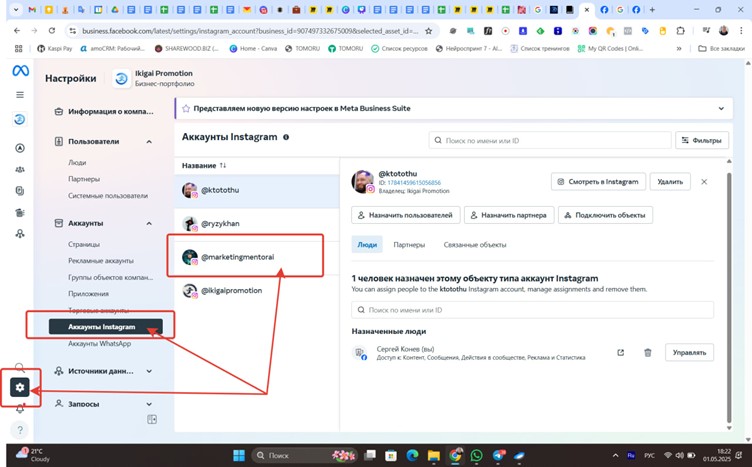This screenshot has width=752, height=467.
Task: Open Telegram from taskbar
Action: click(498, 455)
